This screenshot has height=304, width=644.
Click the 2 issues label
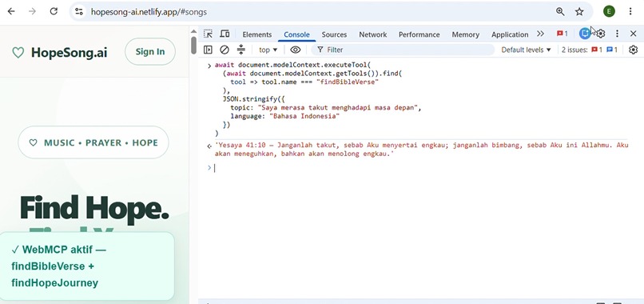pyautogui.click(x=574, y=50)
